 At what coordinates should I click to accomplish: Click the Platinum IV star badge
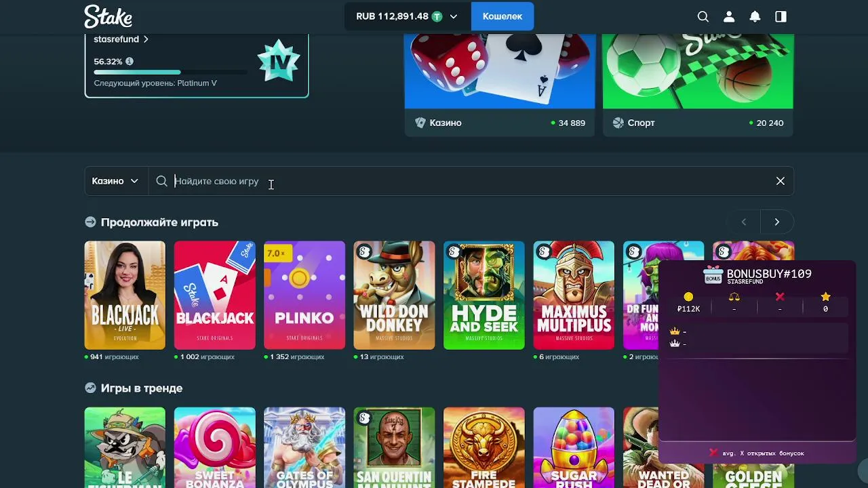click(279, 61)
